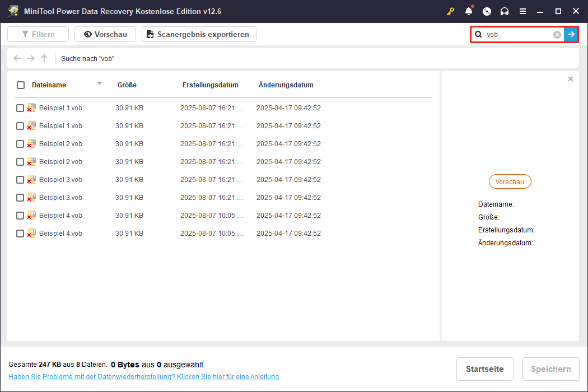Open the Datenwiederherstellung help link

click(x=144, y=377)
